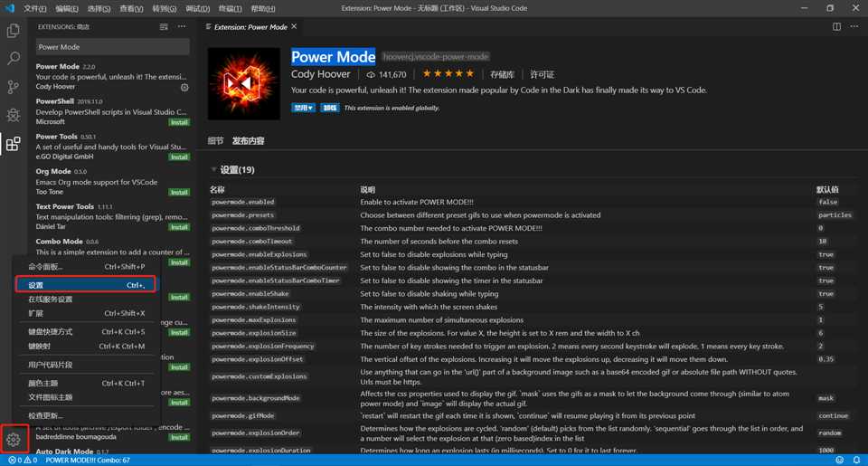
Task: Install the Text Power Tools extension
Action: tap(179, 227)
